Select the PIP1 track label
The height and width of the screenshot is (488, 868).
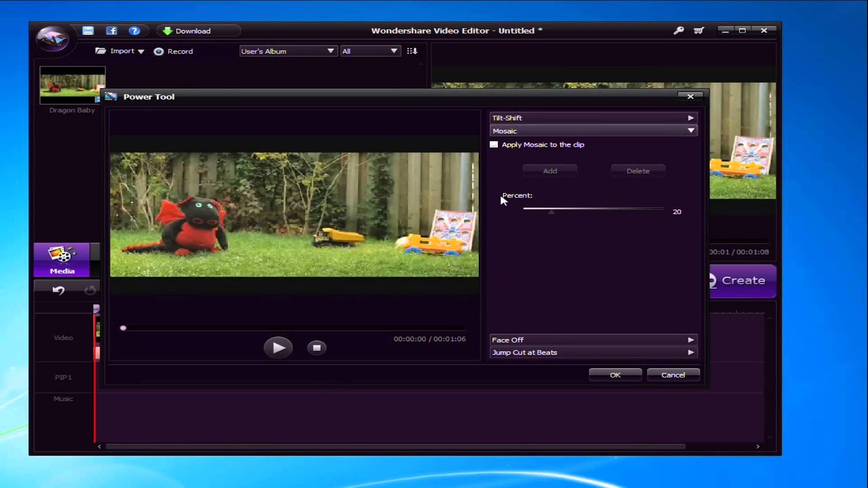[63, 377]
